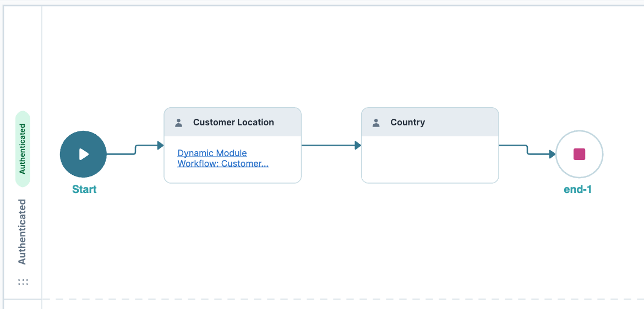Select connector from Customer Location to Country
This screenshot has height=309, width=644.
pyautogui.click(x=331, y=145)
